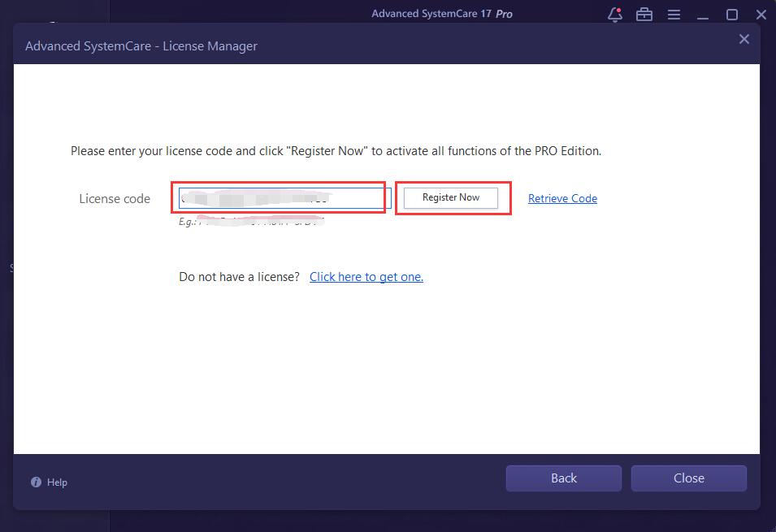Click the bottom Close button
The height and width of the screenshot is (532, 776).
point(689,478)
